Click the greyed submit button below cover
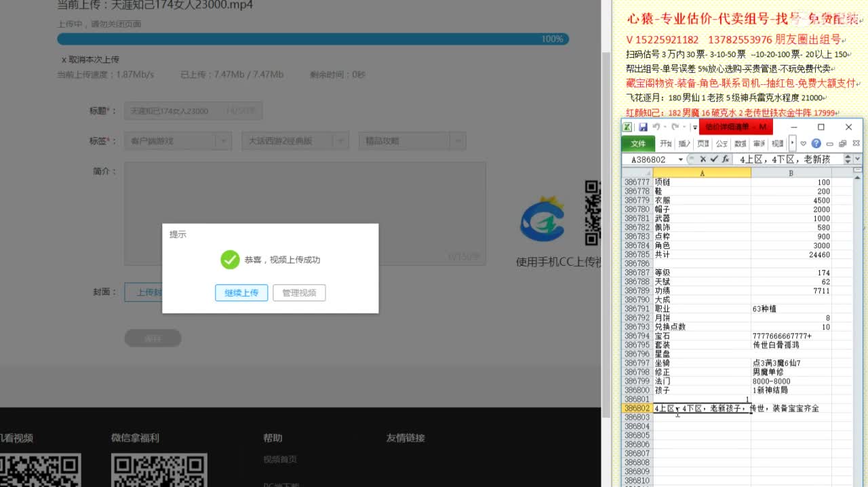 click(153, 338)
